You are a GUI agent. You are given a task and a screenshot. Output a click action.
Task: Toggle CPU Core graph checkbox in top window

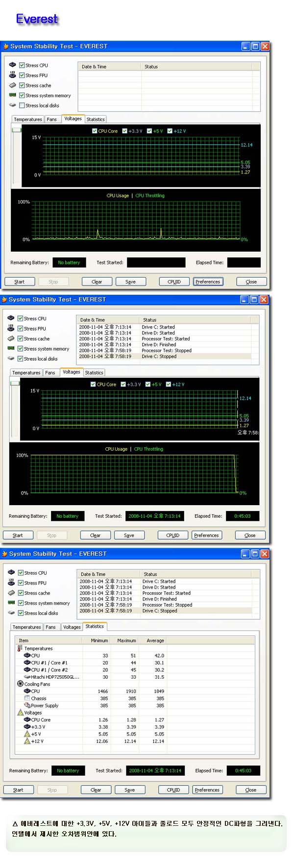[95, 131]
